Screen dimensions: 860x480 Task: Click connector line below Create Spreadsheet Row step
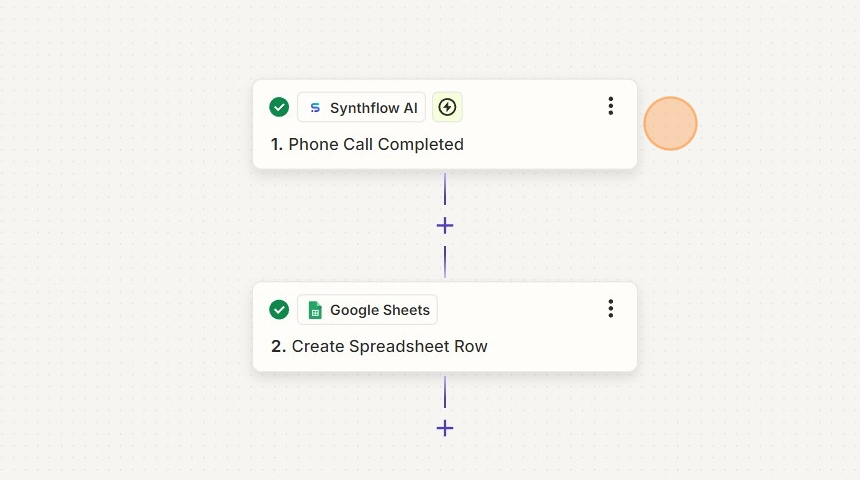[x=445, y=391]
